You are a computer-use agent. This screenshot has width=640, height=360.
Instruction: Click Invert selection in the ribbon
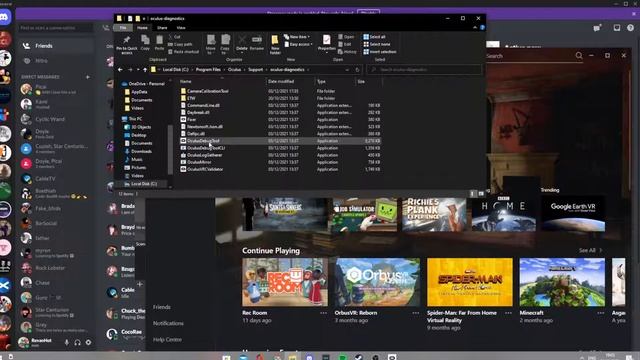tap(380, 52)
